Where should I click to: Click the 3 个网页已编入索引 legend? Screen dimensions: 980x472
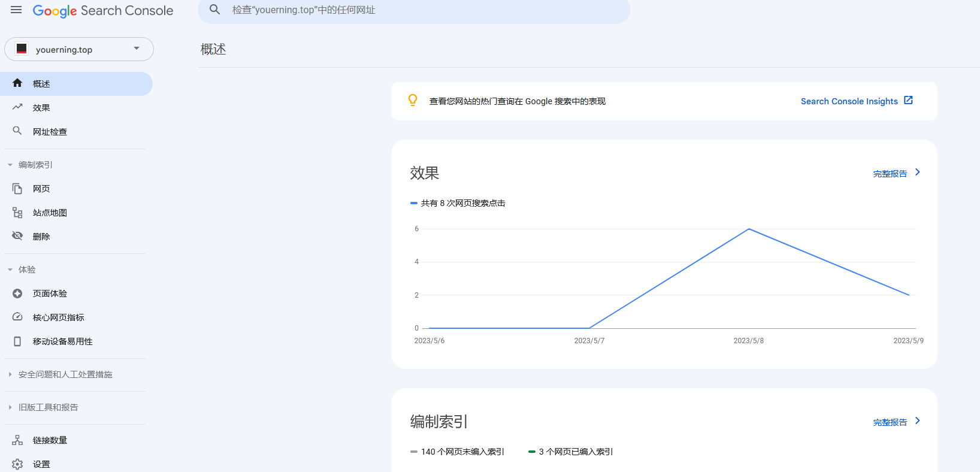[571, 452]
